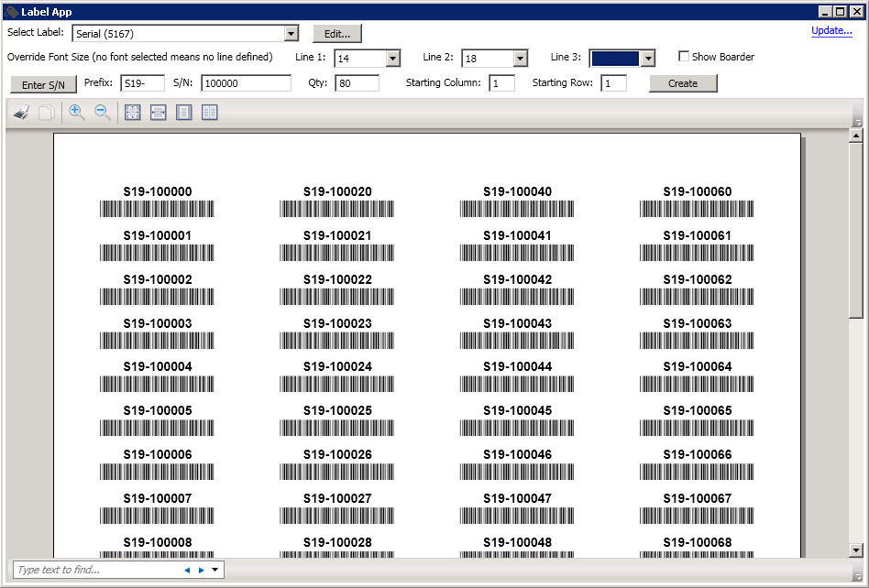Click the Create button

(x=683, y=83)
